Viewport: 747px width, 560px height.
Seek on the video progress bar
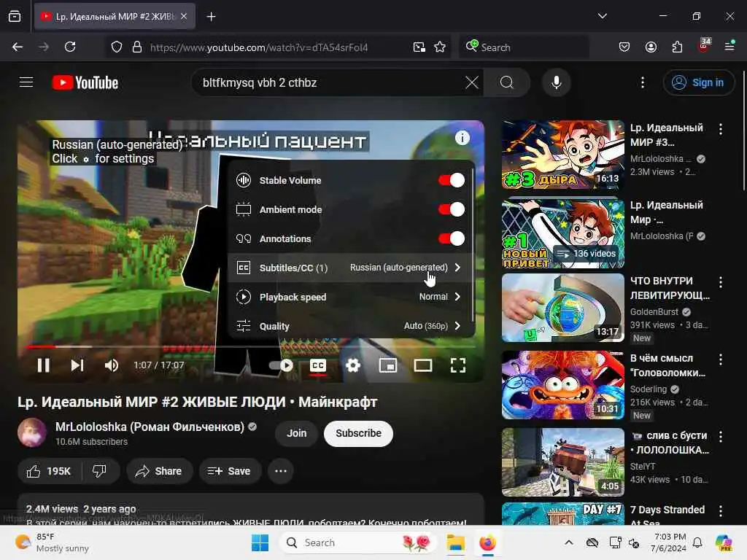click(x=251, y=347)
